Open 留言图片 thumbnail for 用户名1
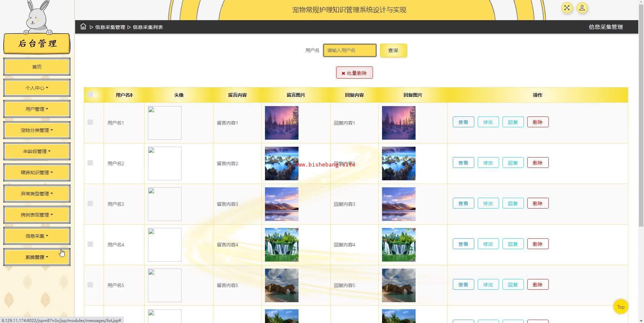This screenshot has width=644, height=323. [282, 123]
